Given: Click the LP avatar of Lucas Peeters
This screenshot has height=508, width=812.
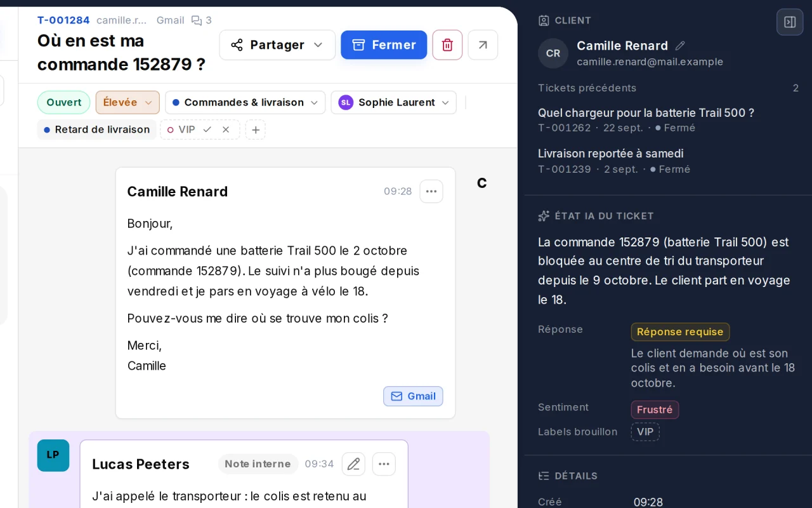Looking at the screenshot, I should pyautogui.click(x=53, y=455).
